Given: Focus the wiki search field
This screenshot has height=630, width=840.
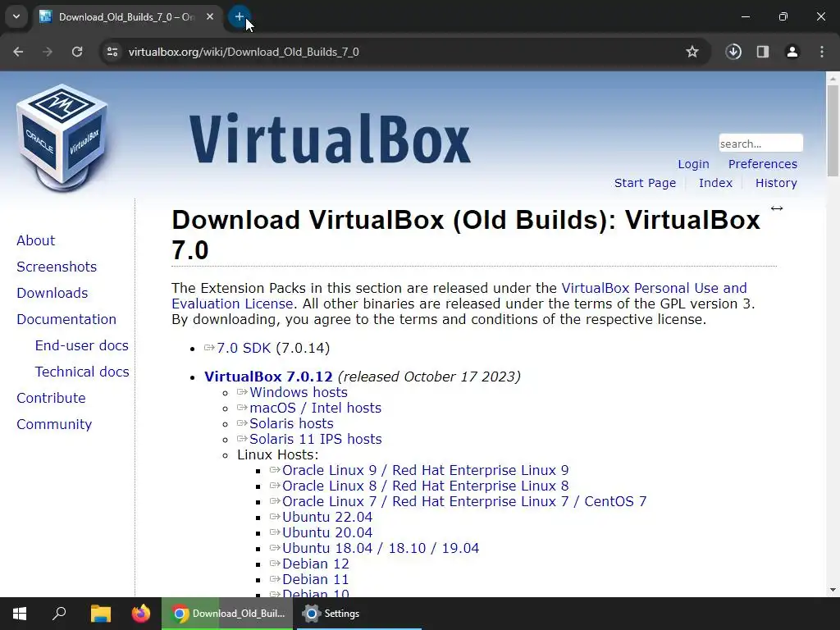Looking at the screenshot, I should (760, 143).
